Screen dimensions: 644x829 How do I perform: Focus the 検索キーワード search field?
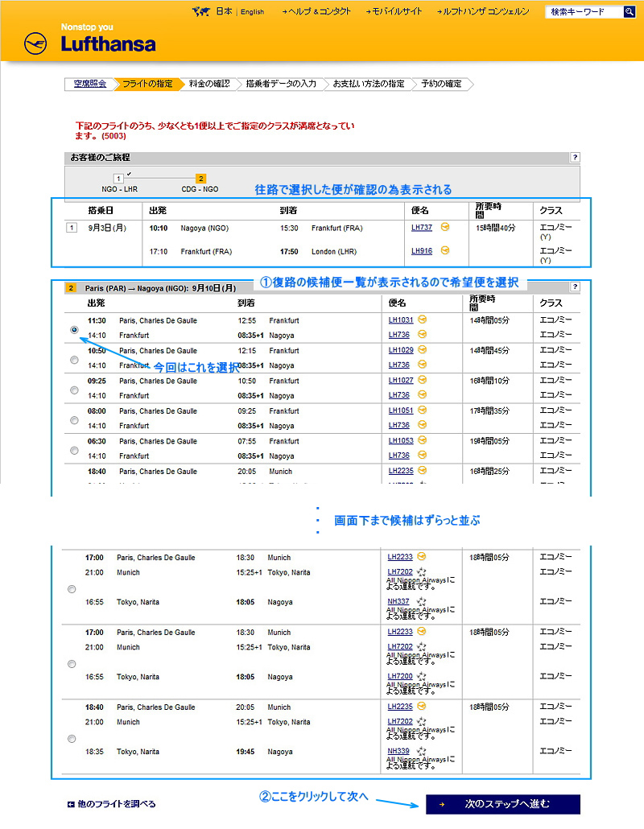click(584, 11)
